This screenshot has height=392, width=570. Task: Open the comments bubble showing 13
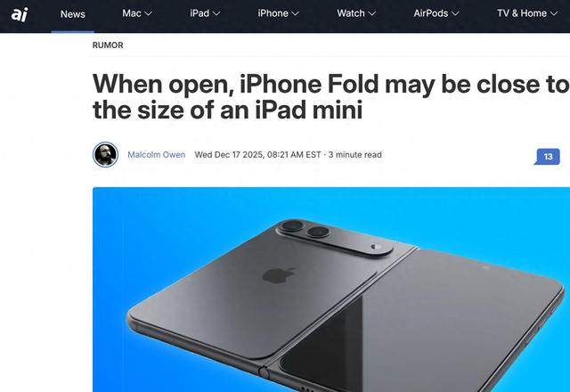point(548,157)
